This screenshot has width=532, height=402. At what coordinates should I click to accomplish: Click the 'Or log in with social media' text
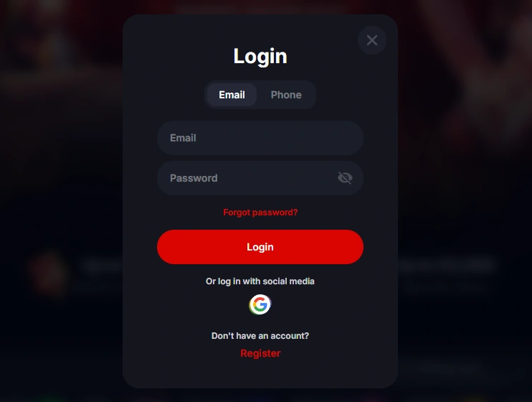[260, 281]
